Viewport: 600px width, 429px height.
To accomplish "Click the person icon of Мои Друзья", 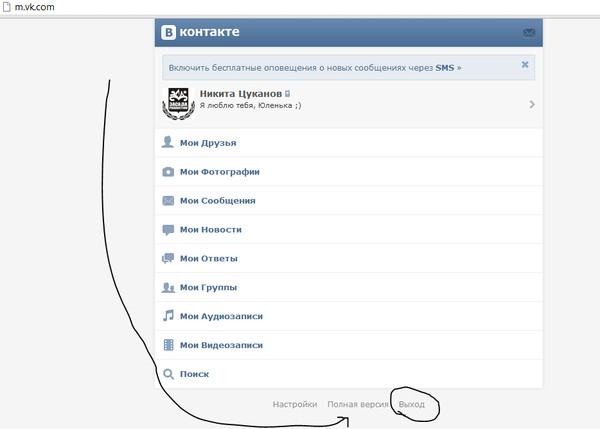I will (x=167, y=142).
